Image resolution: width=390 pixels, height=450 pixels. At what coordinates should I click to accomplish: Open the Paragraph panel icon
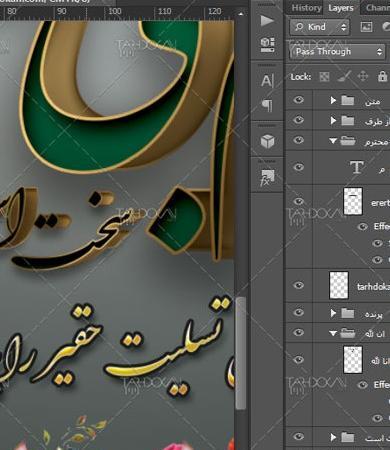point(267,105)
